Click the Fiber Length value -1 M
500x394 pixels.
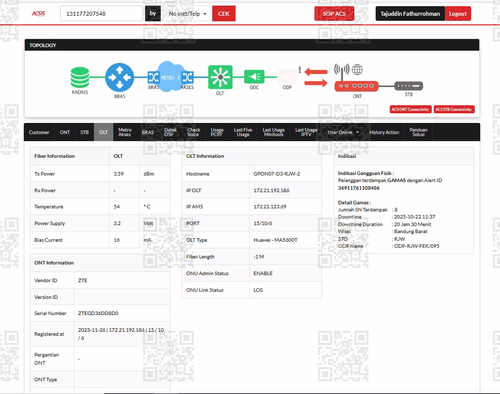click(x=259, y=257)
